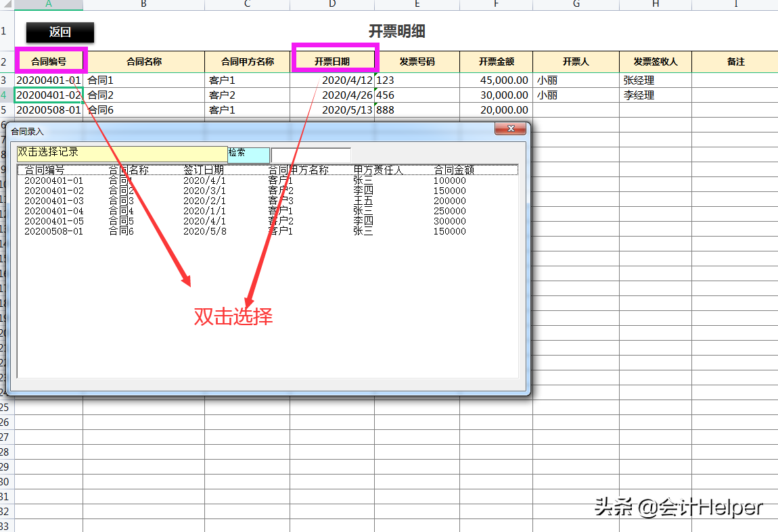Select the 张经理 cell under 发票签收人
This screenshot has width=778, height=532.
[654, 80]
